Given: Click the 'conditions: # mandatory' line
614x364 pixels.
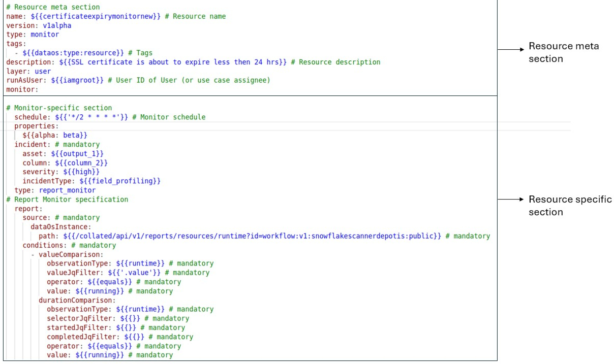Looking at the screenshot, I should [x=69, y=245].
